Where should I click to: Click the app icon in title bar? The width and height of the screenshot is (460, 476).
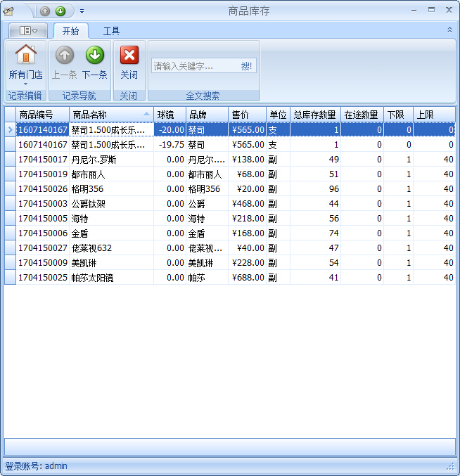[x=8, y=11]
